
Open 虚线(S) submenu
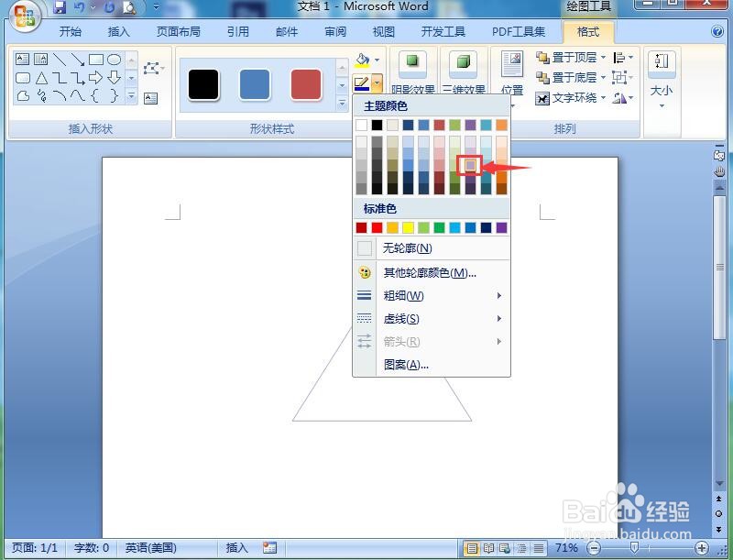432,319
